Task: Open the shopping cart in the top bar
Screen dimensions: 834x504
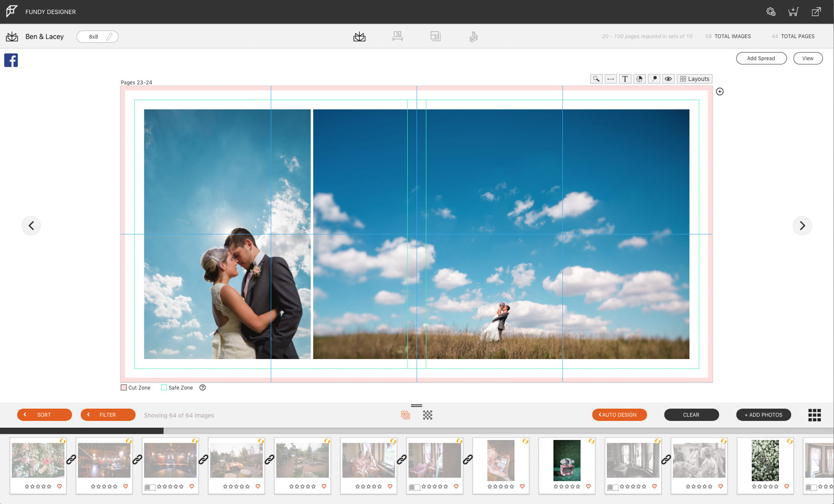Action: point(793,11)
